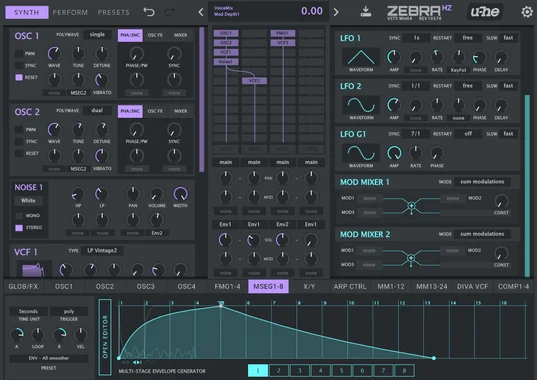Screen dimensions: 537x380
Task: Toggle OSC 1 SYNC checkbox
Action: 19,65
